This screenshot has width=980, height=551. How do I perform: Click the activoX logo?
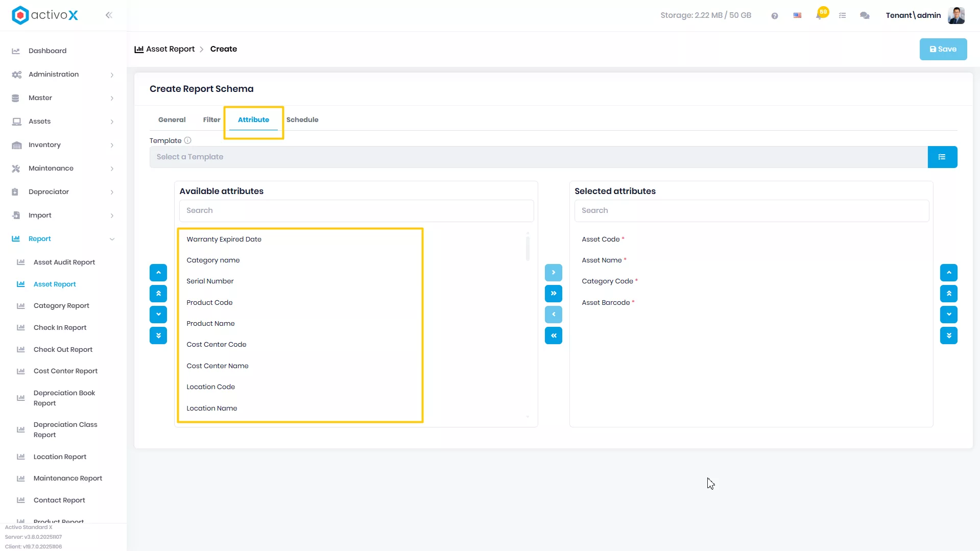coord(45,15)
